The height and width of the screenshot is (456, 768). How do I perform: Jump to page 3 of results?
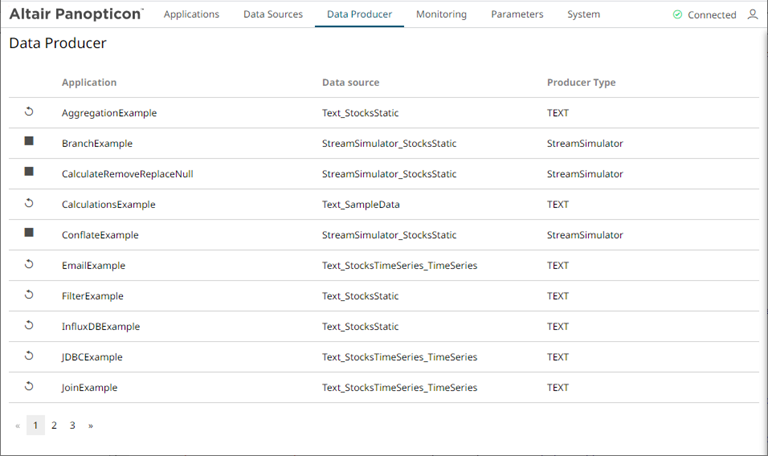click(72, 425)
